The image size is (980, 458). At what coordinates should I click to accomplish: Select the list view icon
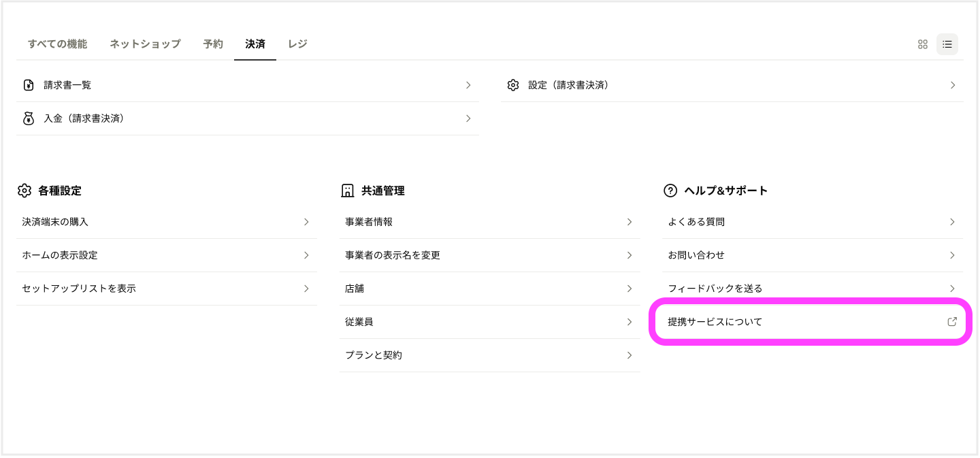(947, 44)
